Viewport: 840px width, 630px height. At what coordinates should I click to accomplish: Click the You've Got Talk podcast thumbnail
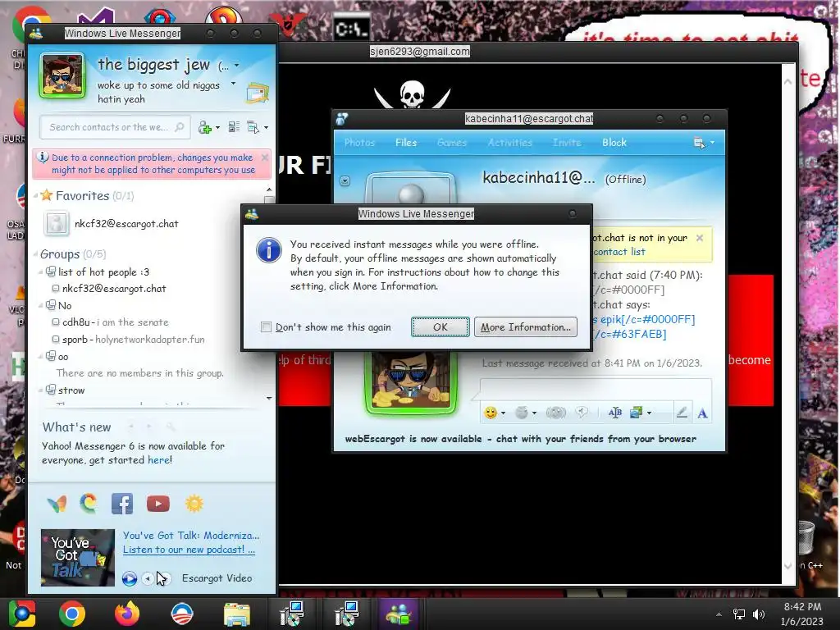point(78,558)
